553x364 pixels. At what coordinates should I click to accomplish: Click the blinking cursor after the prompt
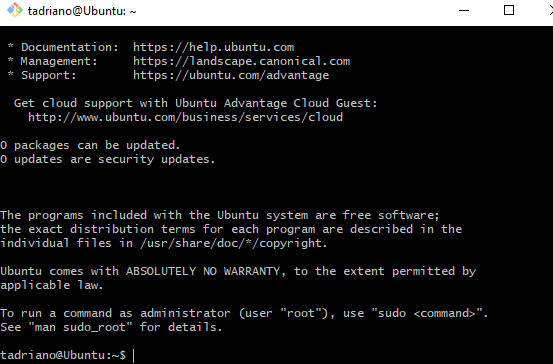(134, 356)
